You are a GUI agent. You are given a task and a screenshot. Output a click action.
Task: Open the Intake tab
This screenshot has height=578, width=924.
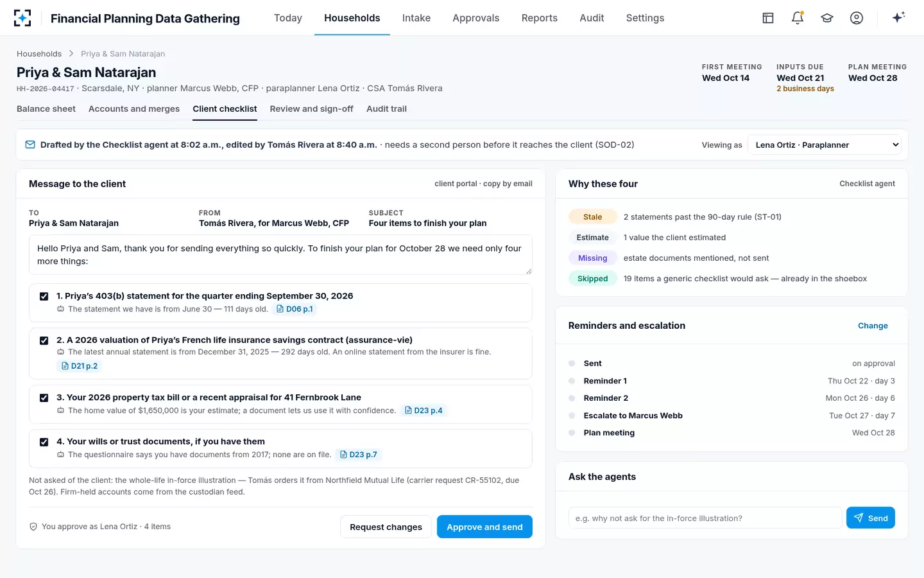[x=416, y=18]
